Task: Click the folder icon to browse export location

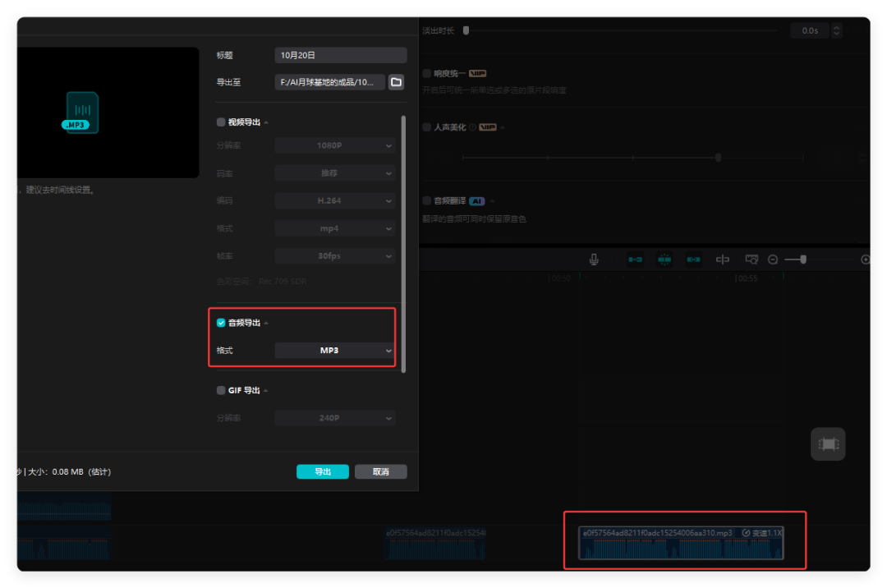Action: 396,82
